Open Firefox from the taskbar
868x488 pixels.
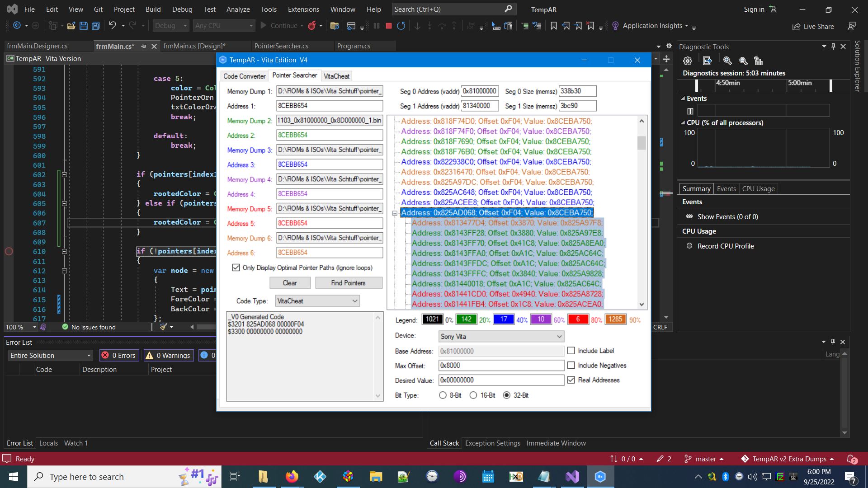(x=292, y=477)
